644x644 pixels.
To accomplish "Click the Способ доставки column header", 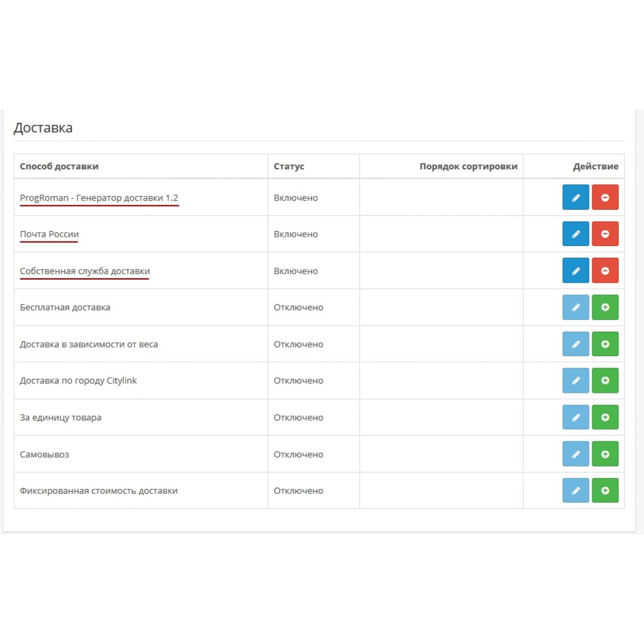I will pyautogui.click(x=59, y=166).
